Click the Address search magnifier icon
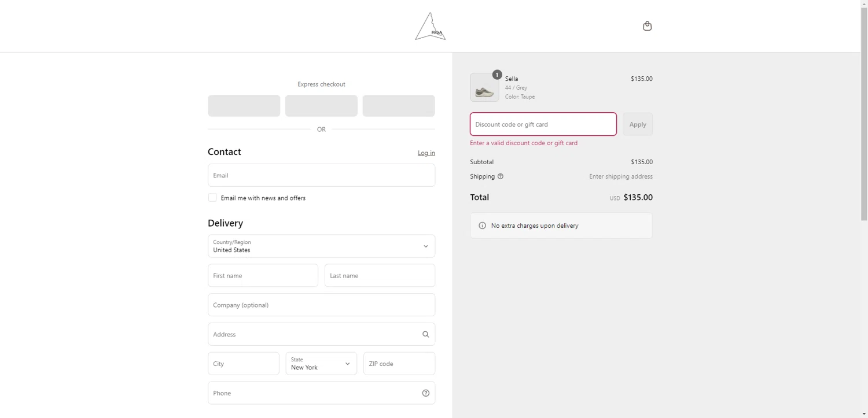Image resolution: width=868 pixels, height=418 pixels. coord(425,334)
